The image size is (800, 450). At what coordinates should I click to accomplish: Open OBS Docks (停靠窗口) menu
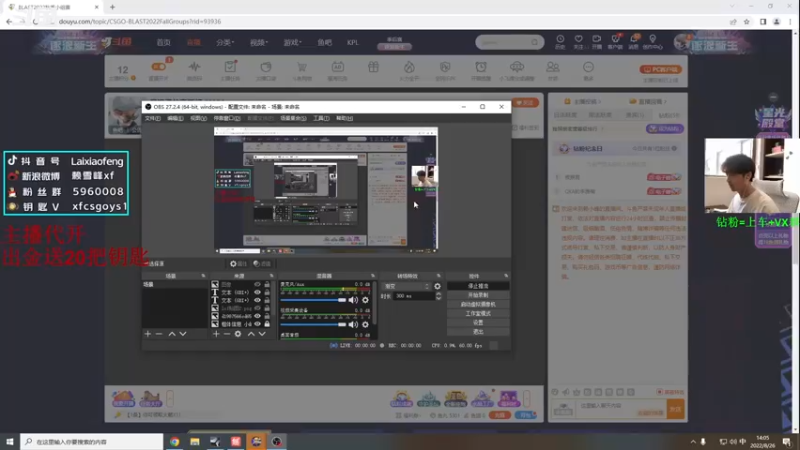[227, 118]
